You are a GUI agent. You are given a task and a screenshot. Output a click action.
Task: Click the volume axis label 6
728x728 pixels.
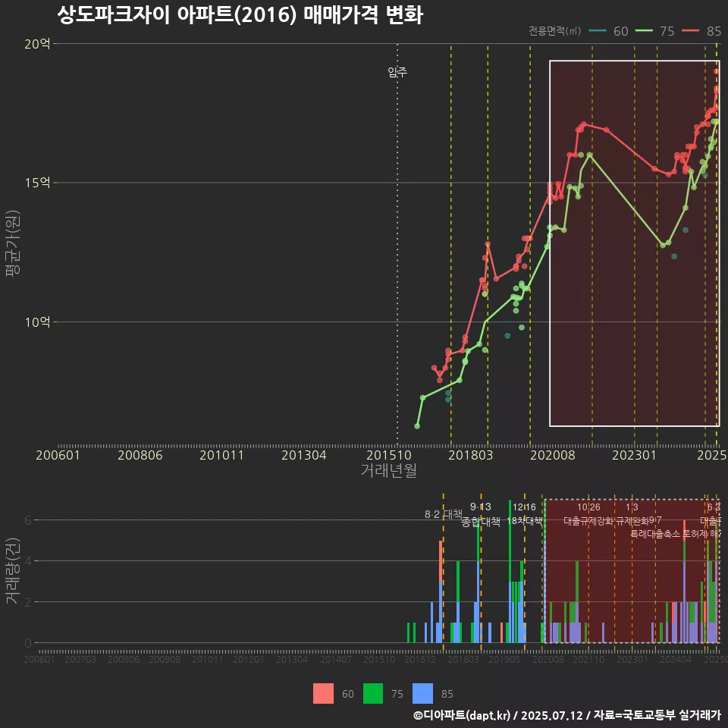[28, 520]
